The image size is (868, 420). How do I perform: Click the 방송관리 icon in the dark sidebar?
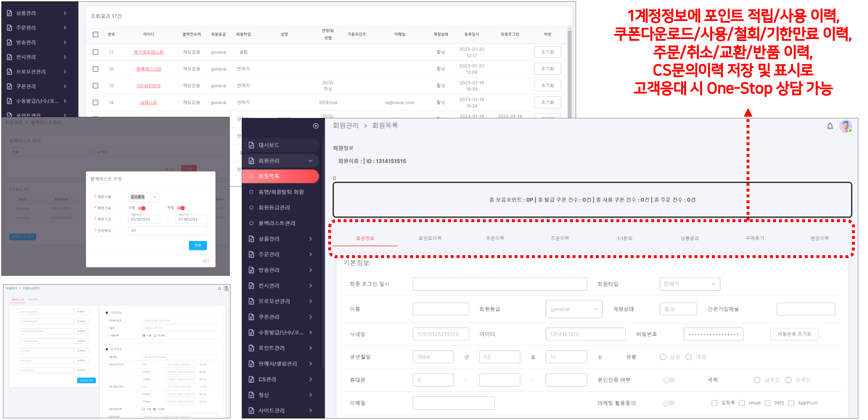(251, 270)
